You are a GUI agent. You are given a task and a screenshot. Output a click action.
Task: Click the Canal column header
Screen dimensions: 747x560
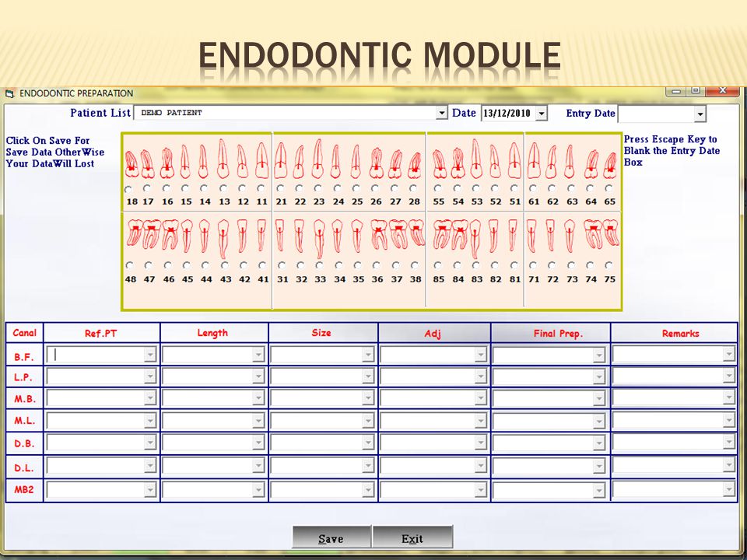24,332
